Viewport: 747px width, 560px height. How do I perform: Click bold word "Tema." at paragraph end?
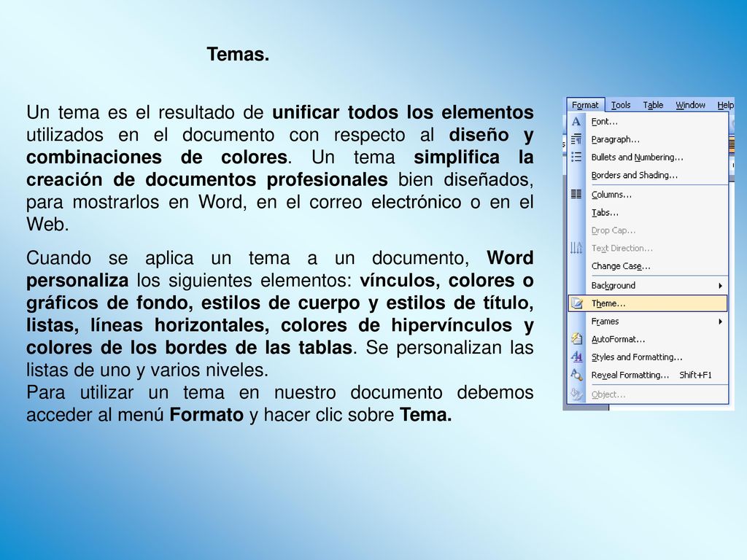[425, 415]
